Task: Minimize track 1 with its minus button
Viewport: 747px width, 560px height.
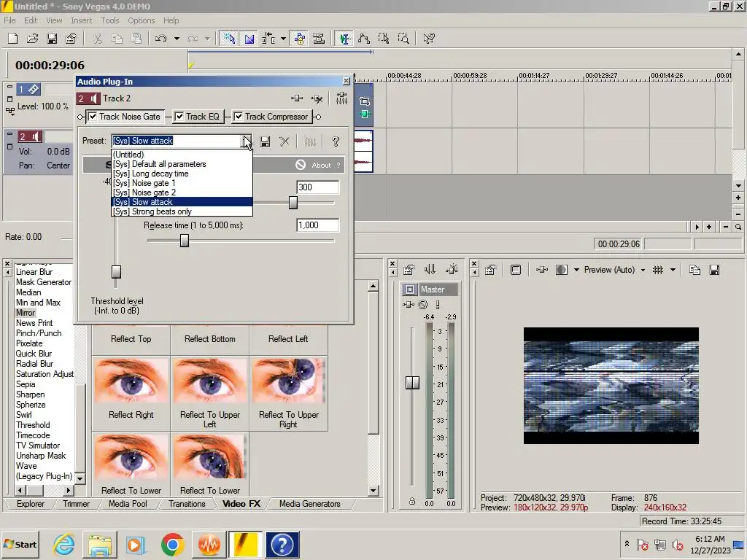Action: point(9,87)
